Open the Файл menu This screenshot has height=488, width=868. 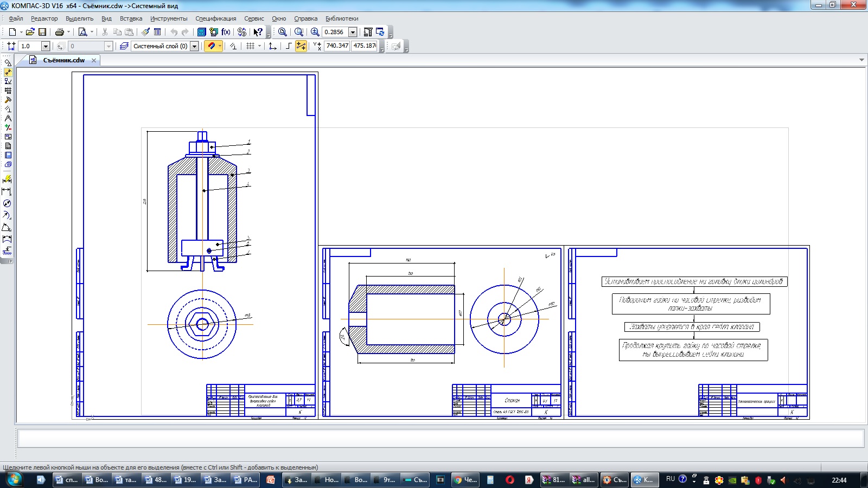(16, 18)
